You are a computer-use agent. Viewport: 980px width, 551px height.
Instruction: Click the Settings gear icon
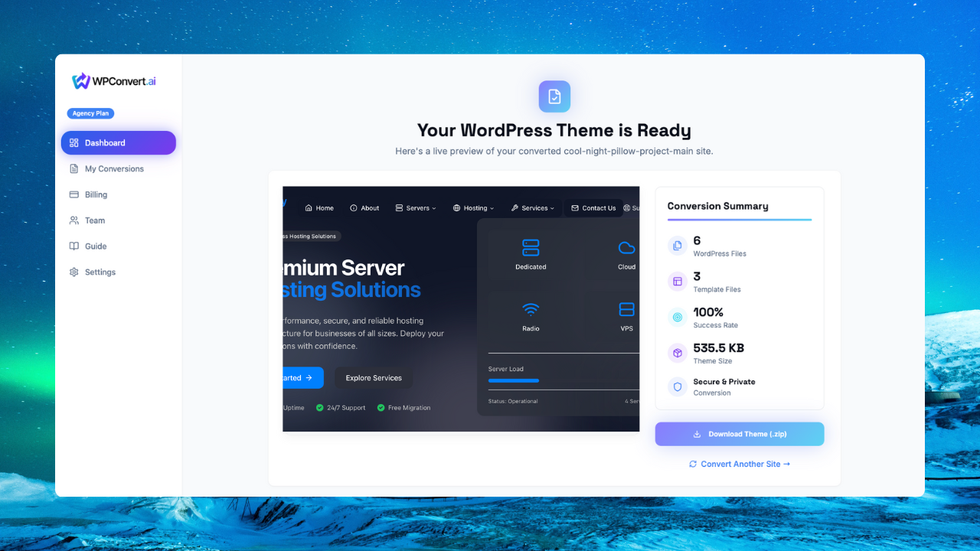(x=74, y=272)
